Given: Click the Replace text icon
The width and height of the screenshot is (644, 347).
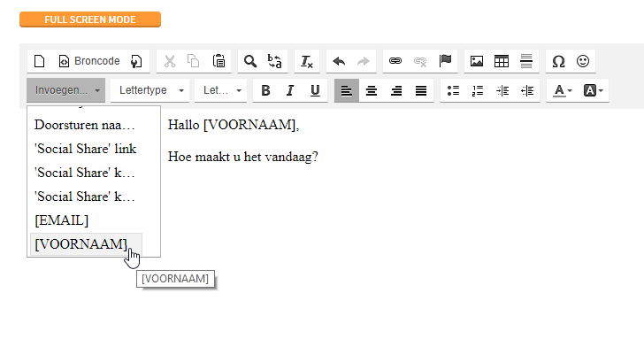Looking at the screenshot, I should point(275,61).
